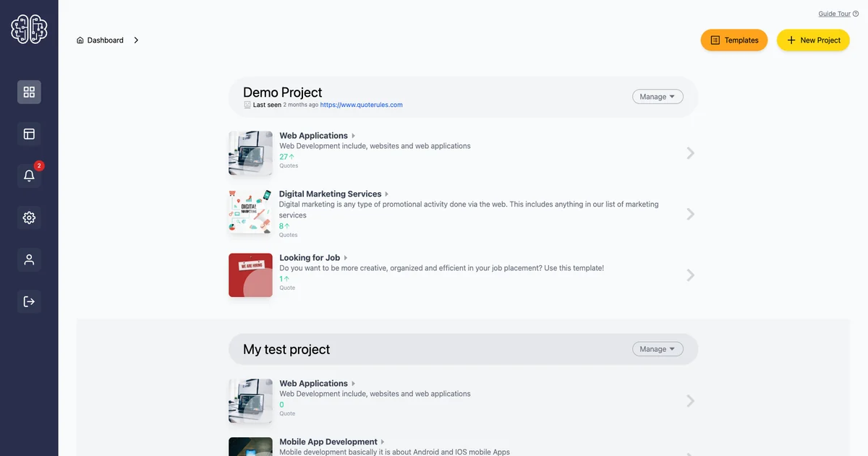Open Manage dropdown for Demo Project
Screen dimensions: 868x456
pyautogui.click(x=658, y=97)
